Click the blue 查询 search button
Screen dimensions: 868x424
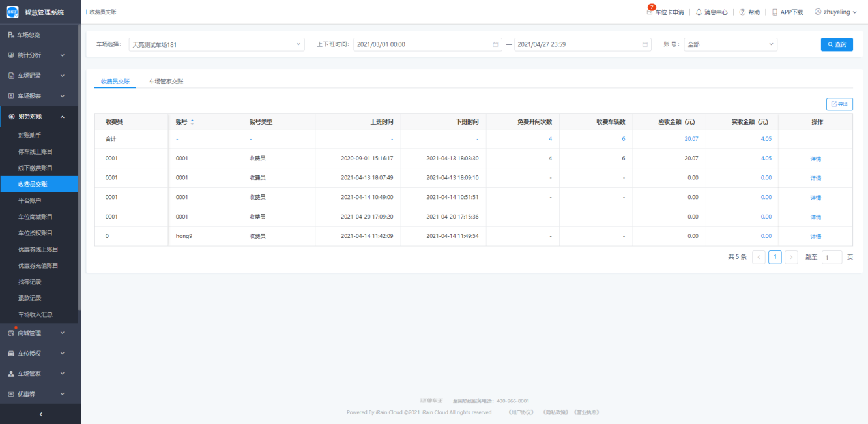(836, 44)
